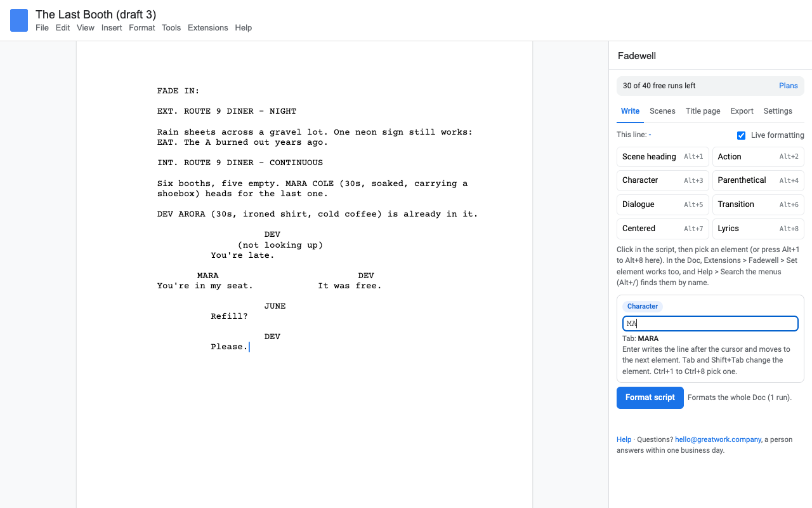Viewport: 812px width, 508px height.
Task: Click the (not looking up) parenthetical
Action: [x=280, y=245]
